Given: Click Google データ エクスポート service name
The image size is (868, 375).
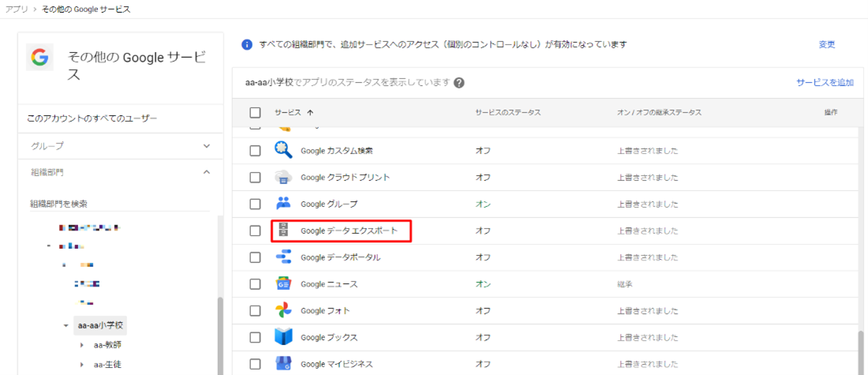Looking at the screenshot, I should point(350,231).
